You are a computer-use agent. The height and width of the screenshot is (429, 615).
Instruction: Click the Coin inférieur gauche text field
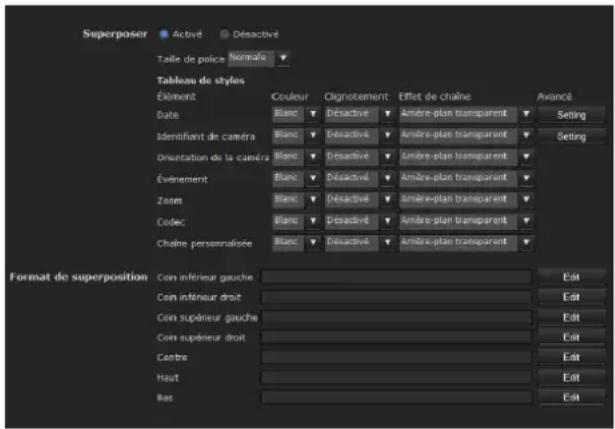point(397,277)
